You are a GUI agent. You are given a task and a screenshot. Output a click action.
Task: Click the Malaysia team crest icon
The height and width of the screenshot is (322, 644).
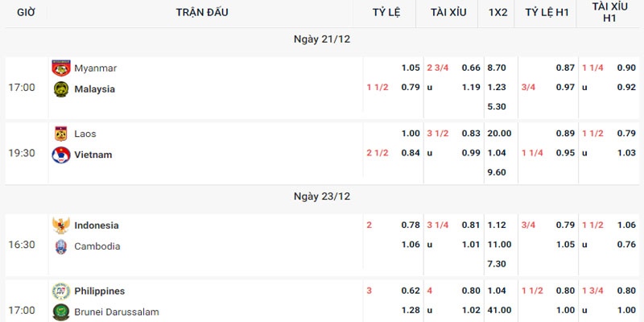coord(60,89)
